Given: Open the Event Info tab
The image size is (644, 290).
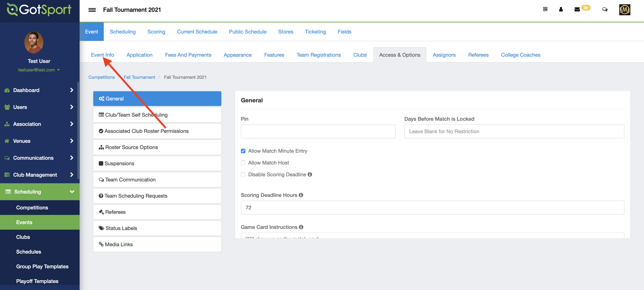Looking at the screenshot, I should (102, 55).
